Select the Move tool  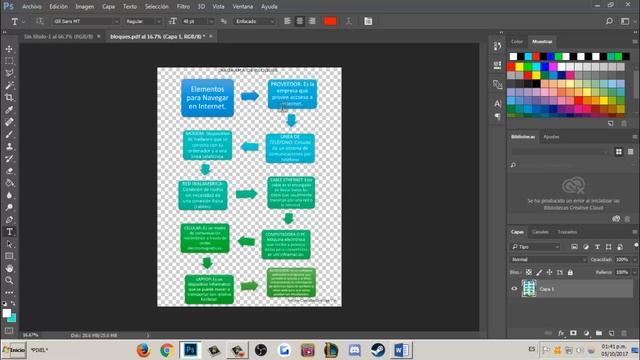[x=9, y=49]
